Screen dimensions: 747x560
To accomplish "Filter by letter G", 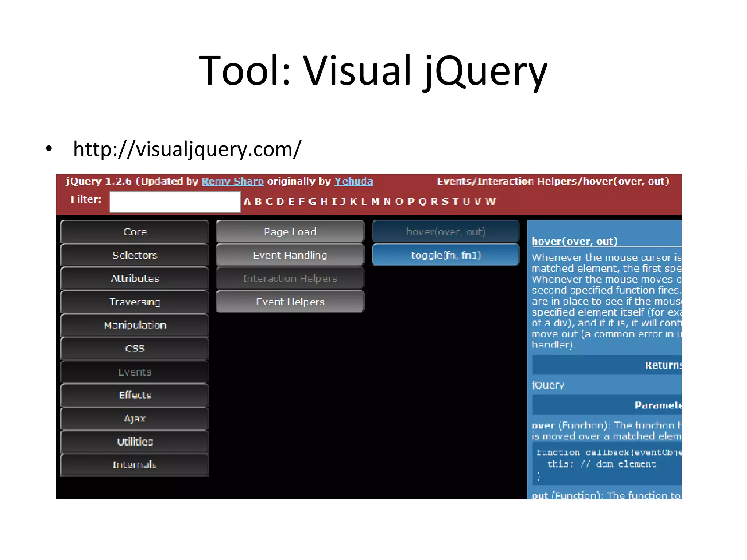I will [313, 202].
